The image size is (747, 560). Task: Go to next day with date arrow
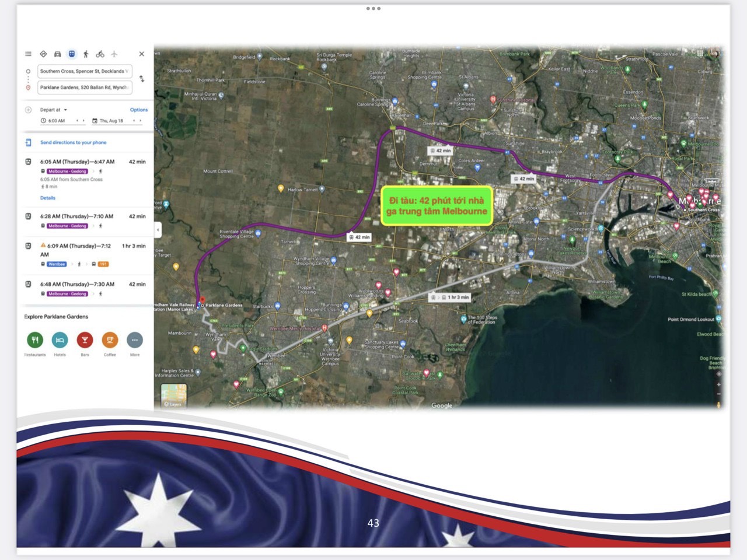tap(140, 121)
